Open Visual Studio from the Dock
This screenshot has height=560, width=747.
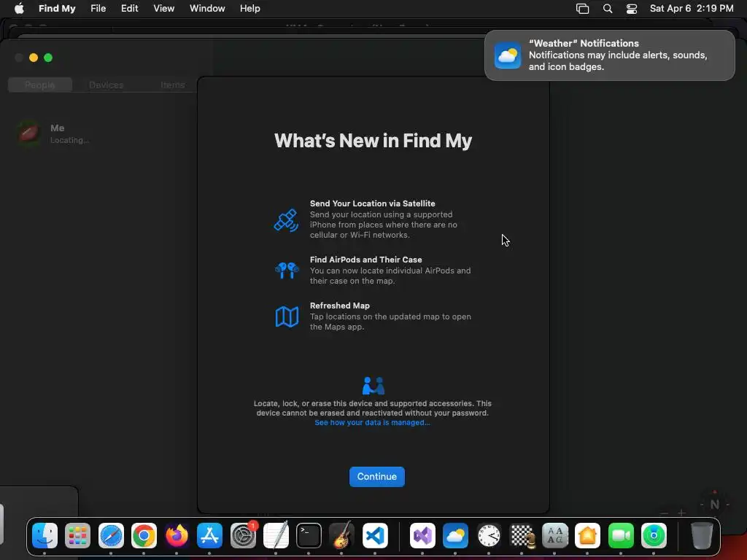click(x=422, y=536)
